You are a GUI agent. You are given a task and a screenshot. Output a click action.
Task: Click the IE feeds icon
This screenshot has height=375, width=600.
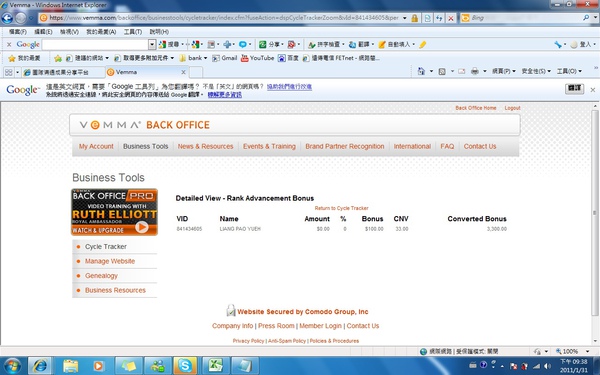(442, 71)
